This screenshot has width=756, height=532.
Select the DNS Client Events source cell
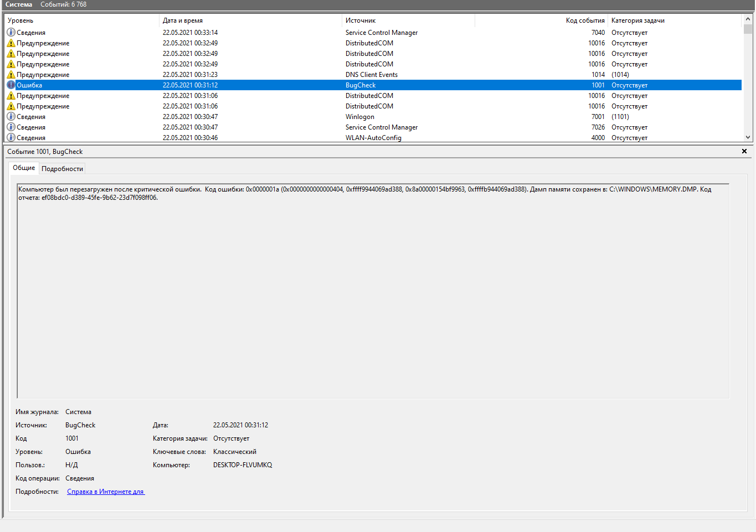(x=372, y=75)
